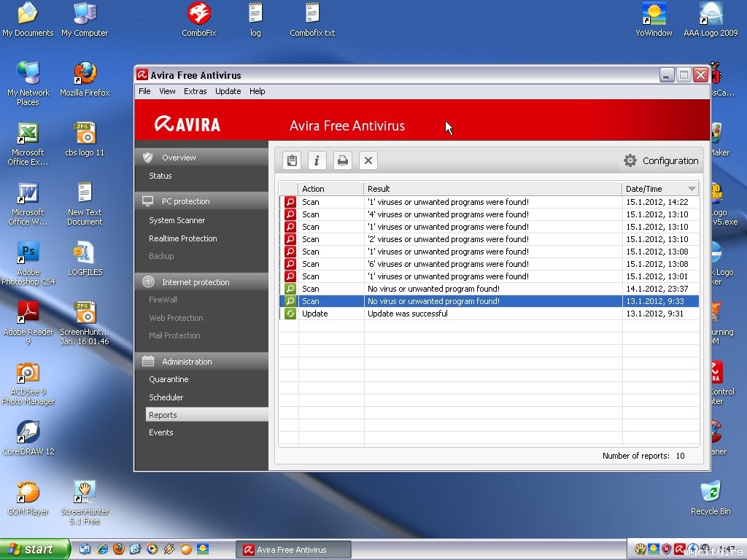Click the Date/Time column sort arrow

pyautogui.click(x=692, y=189)
